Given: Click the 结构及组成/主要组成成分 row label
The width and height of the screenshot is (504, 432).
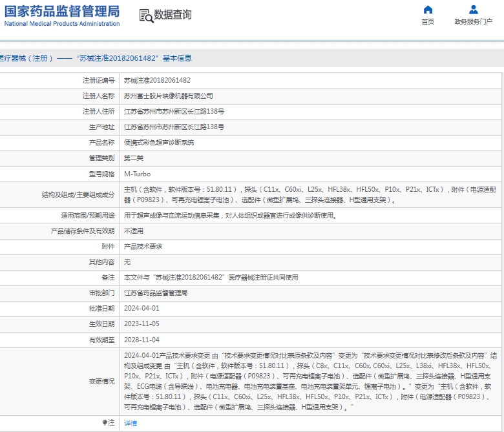Looking at the screenshot, I should point(78,194).
